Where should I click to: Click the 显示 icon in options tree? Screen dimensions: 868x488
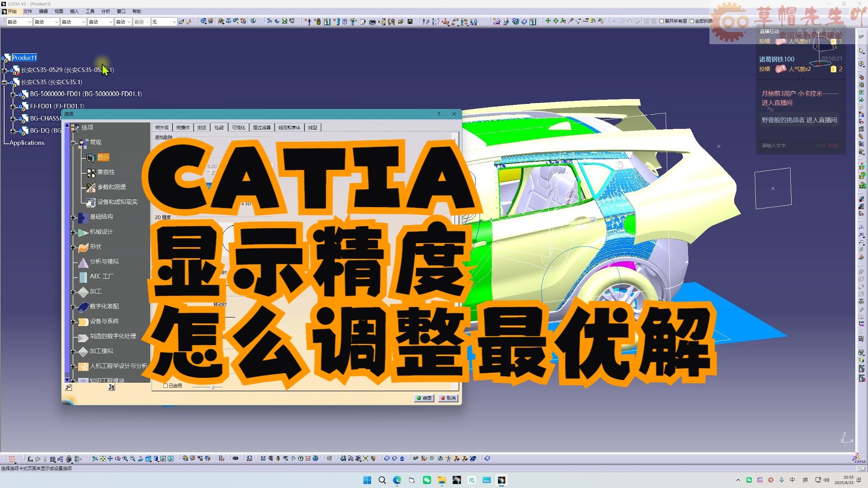91,157
